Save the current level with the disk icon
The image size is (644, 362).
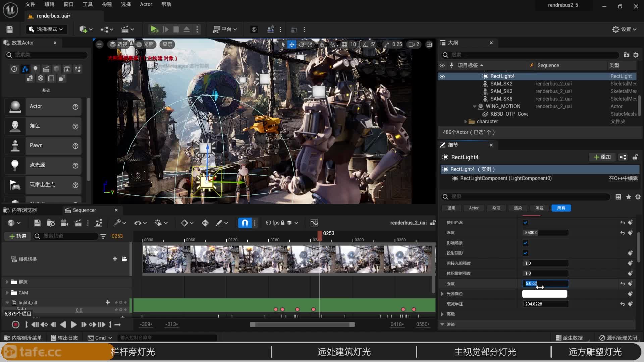click(x=10, y=29)
